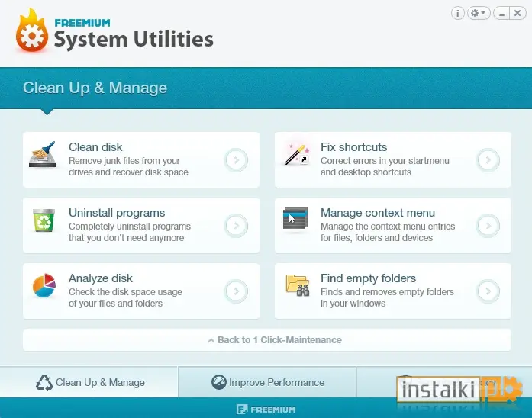Screen dimensions: 532x418
Task: Close the System Utilities window
Action: pos(517,13)
